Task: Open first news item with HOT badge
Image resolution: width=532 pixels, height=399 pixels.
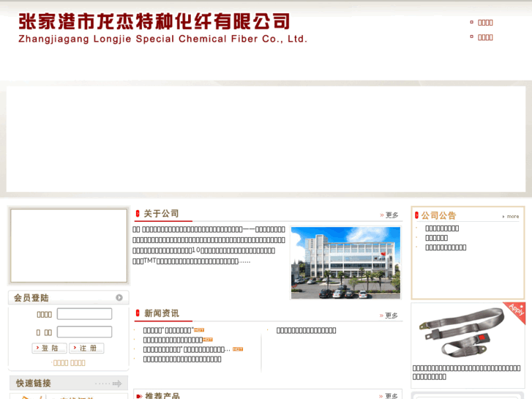Action: [x=168, y=330]
